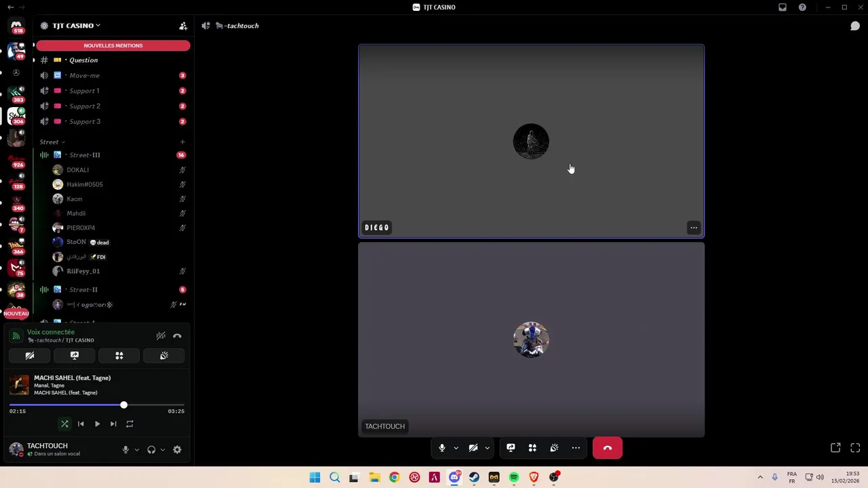868x488 pixels.
Task: Collapse the Street channel category
Action: point(52,142)
